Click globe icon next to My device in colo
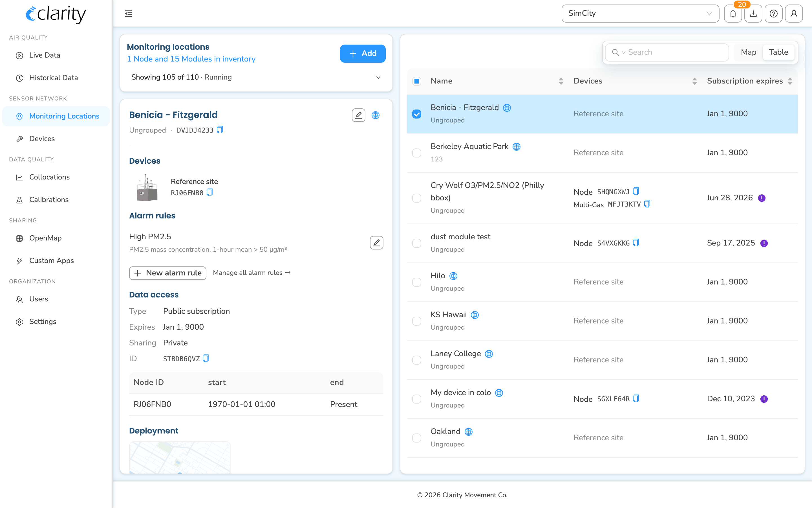This screenshot has height=508, width=812. [x=499, y=393]
